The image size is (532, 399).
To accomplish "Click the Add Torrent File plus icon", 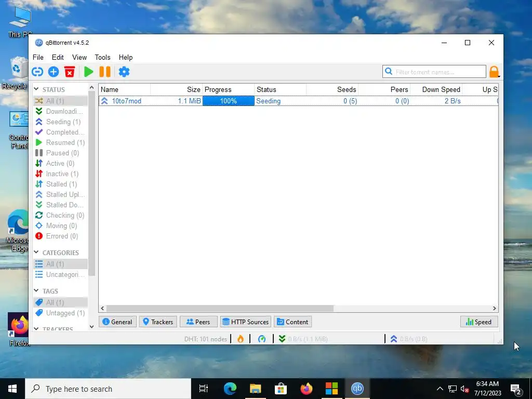I will (54, 72).
